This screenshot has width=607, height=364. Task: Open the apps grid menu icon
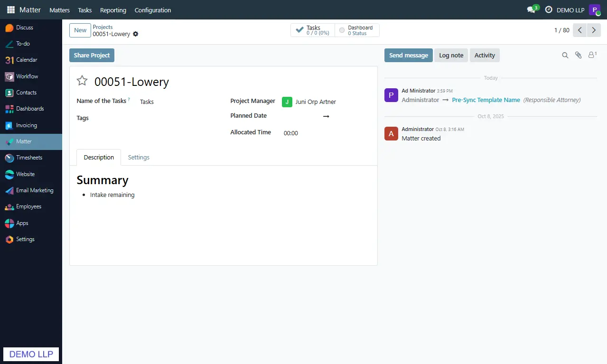tap(10, 10)
